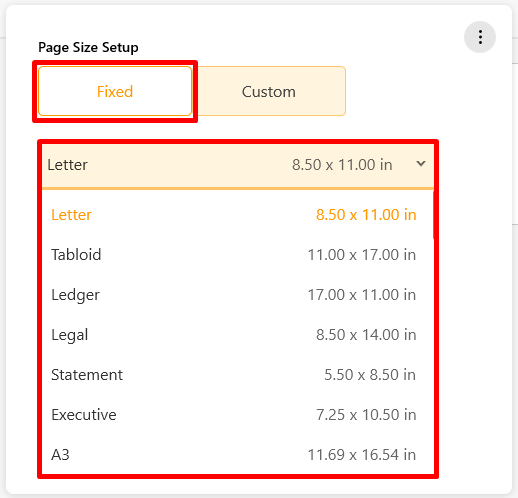Select the 7.25 x 10.50 in dimension entry

pos(366,415)
